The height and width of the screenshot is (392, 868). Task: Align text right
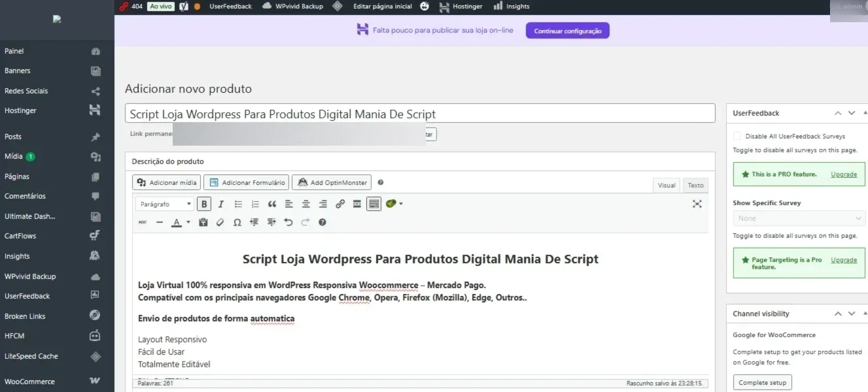[323, 204]
